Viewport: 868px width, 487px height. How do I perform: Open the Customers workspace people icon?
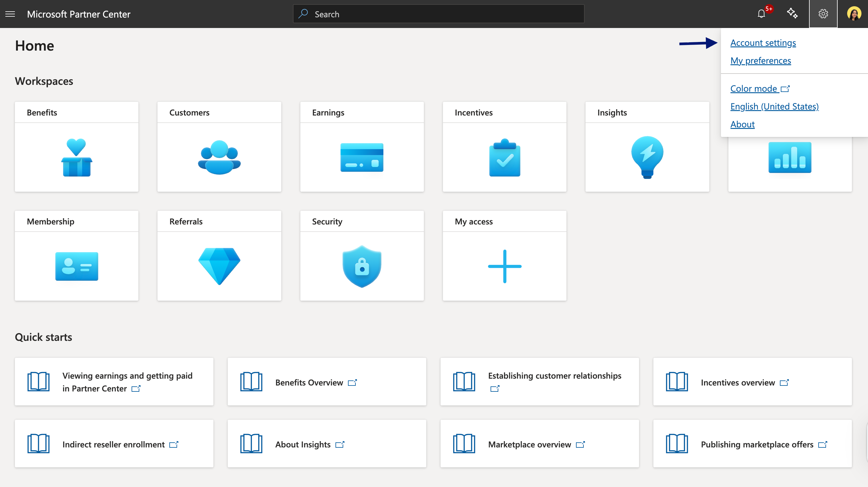coord(219,157)
